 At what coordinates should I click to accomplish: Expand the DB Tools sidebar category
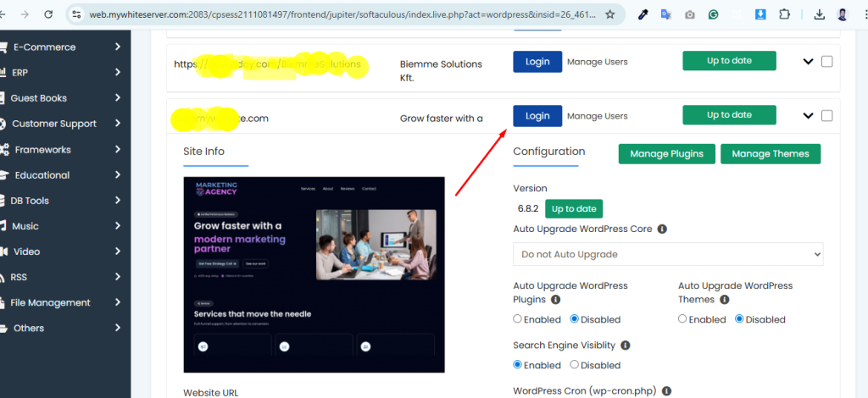click(x=30, y=201)
